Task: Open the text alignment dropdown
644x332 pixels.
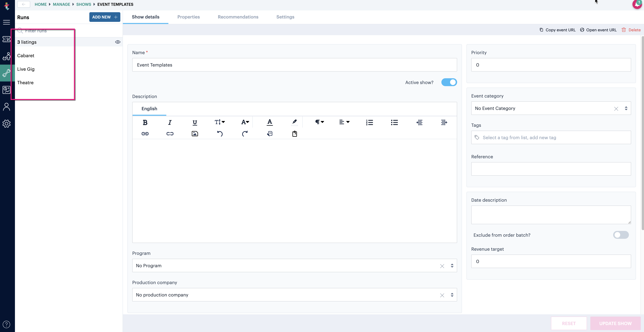Action: (x=344, y=122)
